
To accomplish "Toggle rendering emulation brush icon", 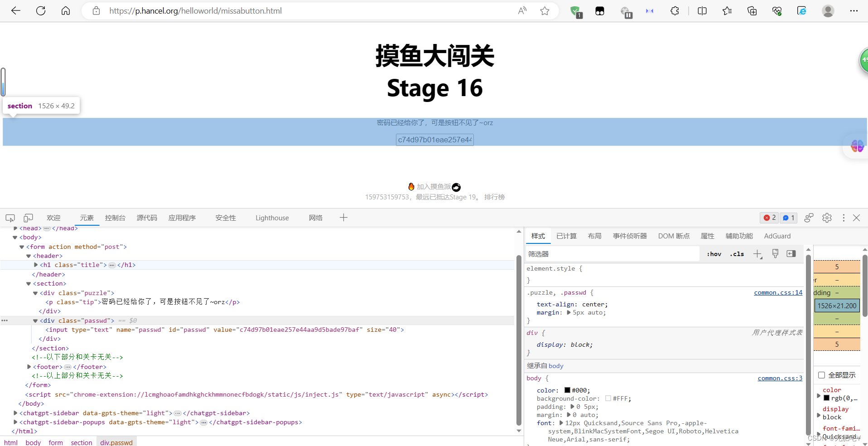I will click(x=775, y=254).
